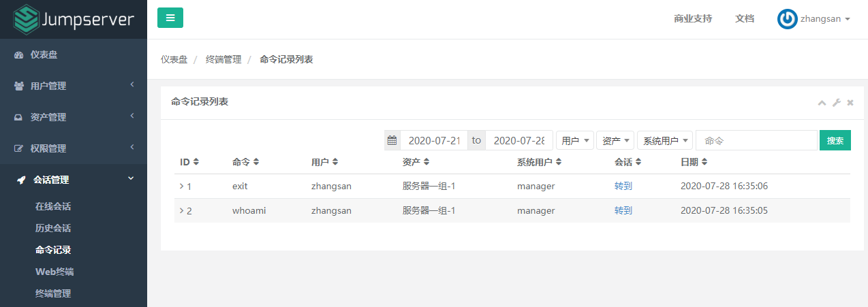Click the whoami command cell

click(x=249, y=210)
